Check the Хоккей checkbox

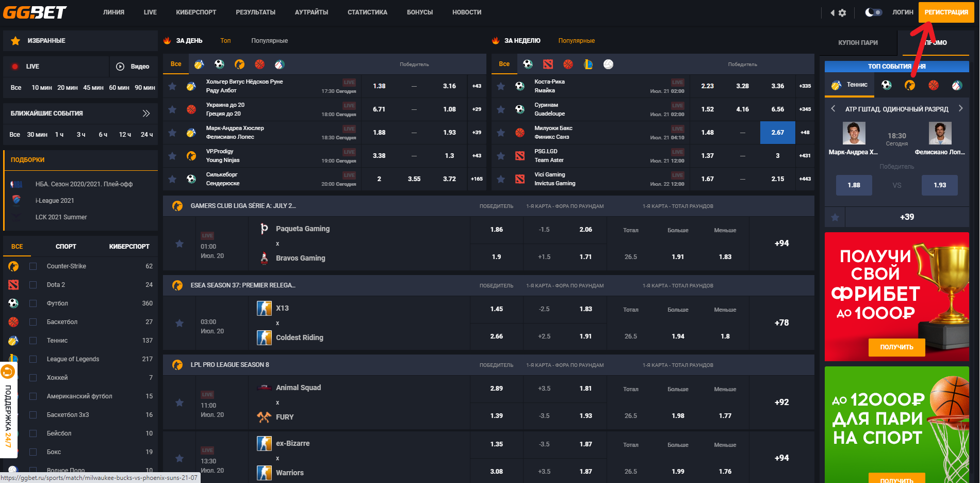tap(33, 378)
